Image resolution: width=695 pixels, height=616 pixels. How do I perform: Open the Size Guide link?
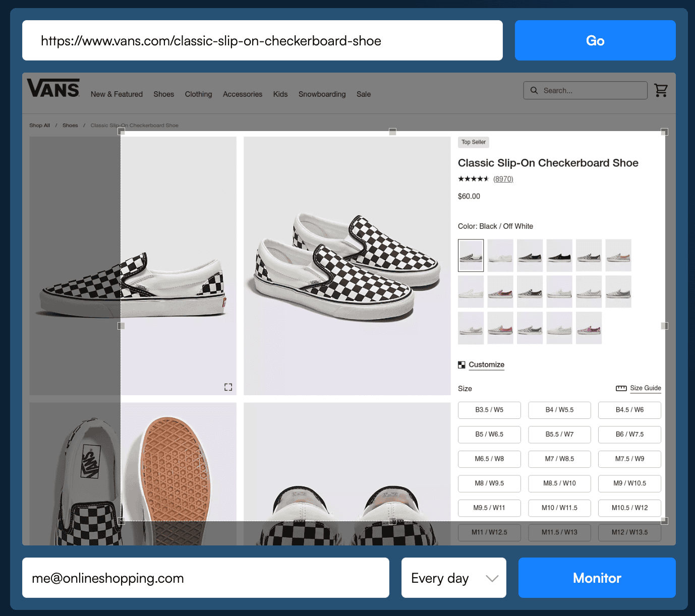(646, 388)
